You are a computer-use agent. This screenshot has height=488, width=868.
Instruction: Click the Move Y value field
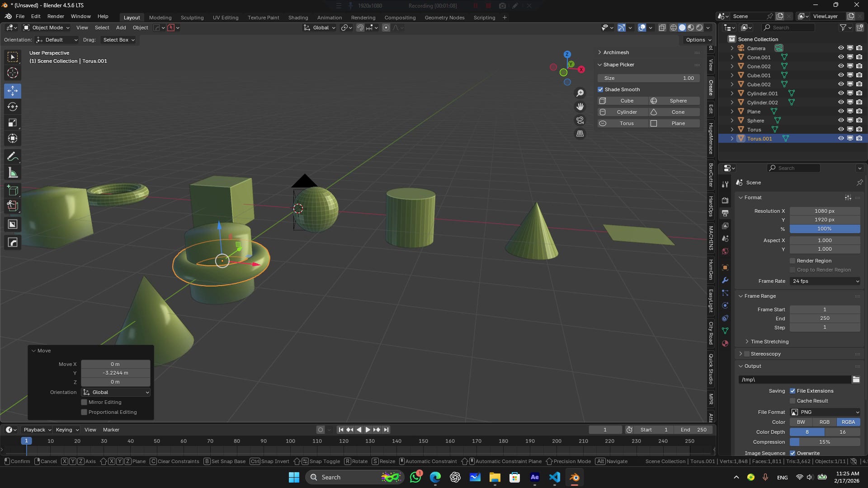pos(115,373)
